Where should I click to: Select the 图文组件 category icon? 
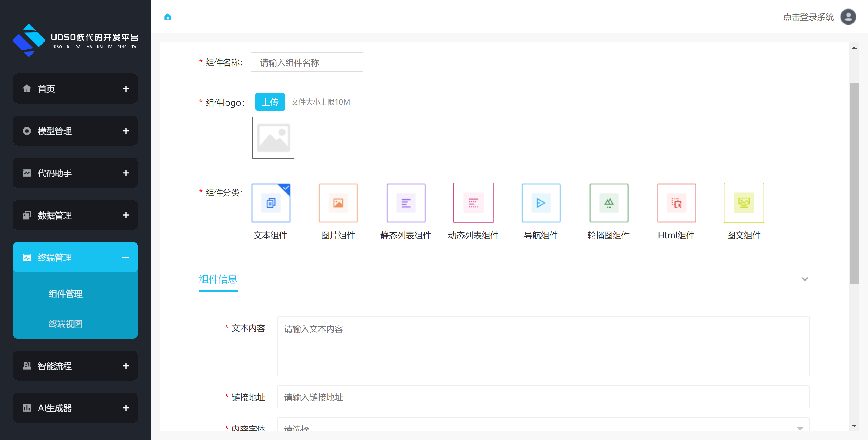(744, 203)
